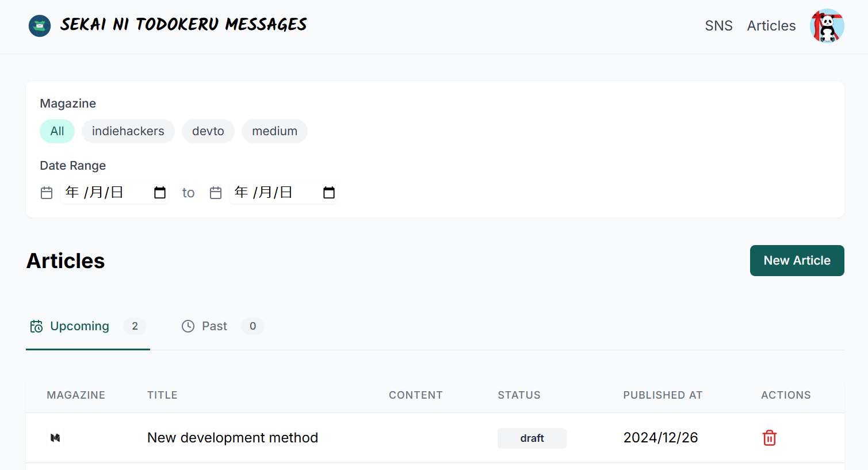Viewport: 868px width, 470px height.
Task: Click the envelope logo icon in header
Action: tap(40, 26)
